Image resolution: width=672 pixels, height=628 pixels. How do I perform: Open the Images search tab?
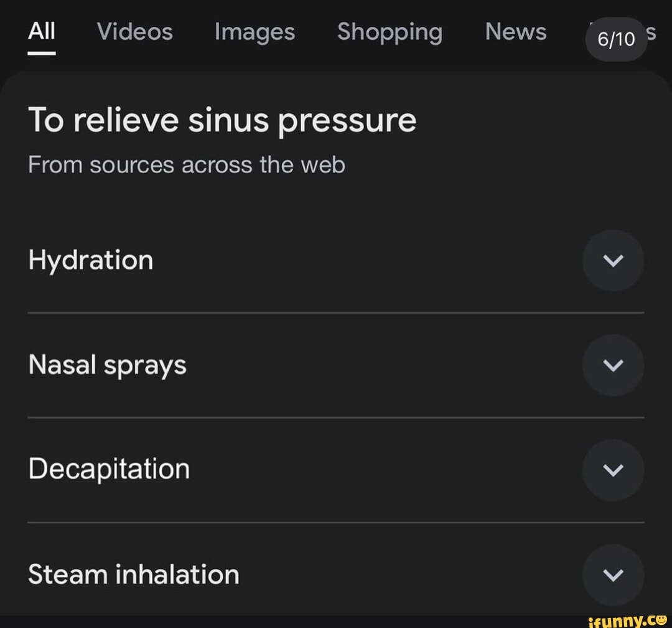pyautogui.click(x=254, y=32)
